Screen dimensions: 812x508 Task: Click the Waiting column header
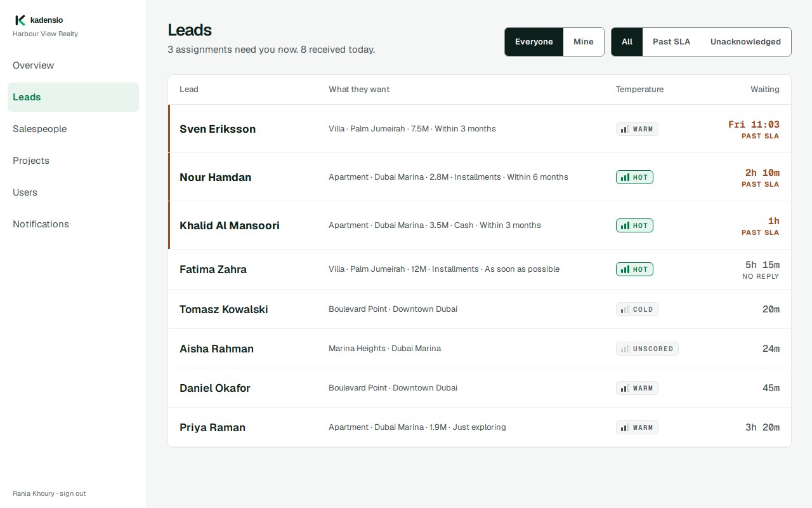[x=765, y=90]
